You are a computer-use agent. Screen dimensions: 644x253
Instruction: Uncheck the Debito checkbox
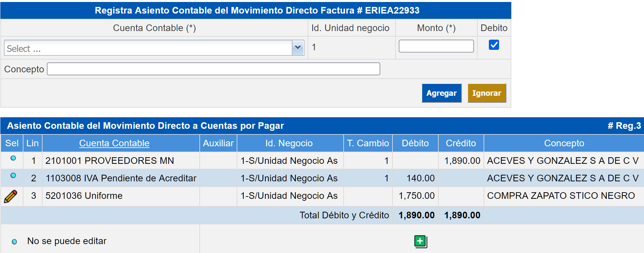pyautogui.click(x=494, y=45)
